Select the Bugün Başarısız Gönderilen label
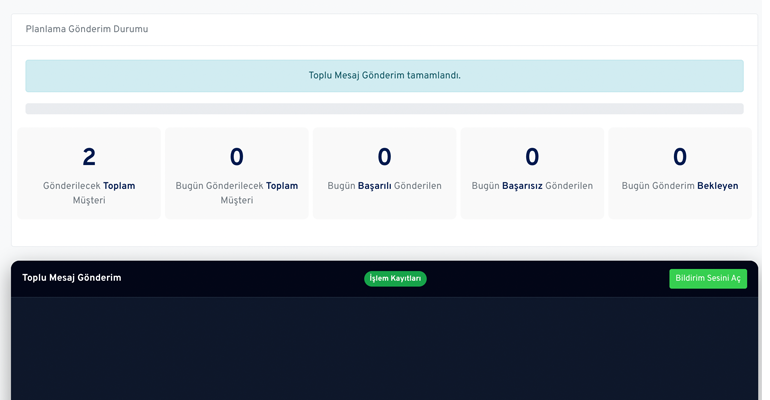This screenshot has height=400, width=770. point(532,186)
